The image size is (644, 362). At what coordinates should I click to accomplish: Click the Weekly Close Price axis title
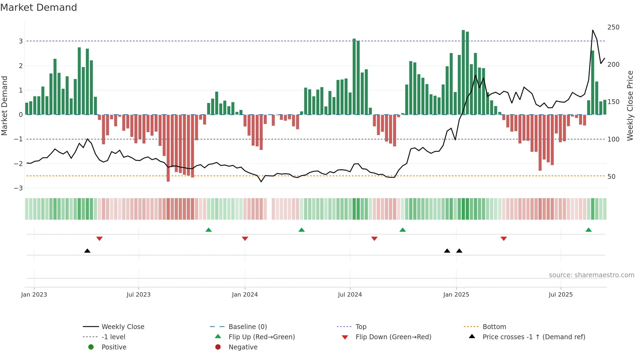tap(630, 106)
